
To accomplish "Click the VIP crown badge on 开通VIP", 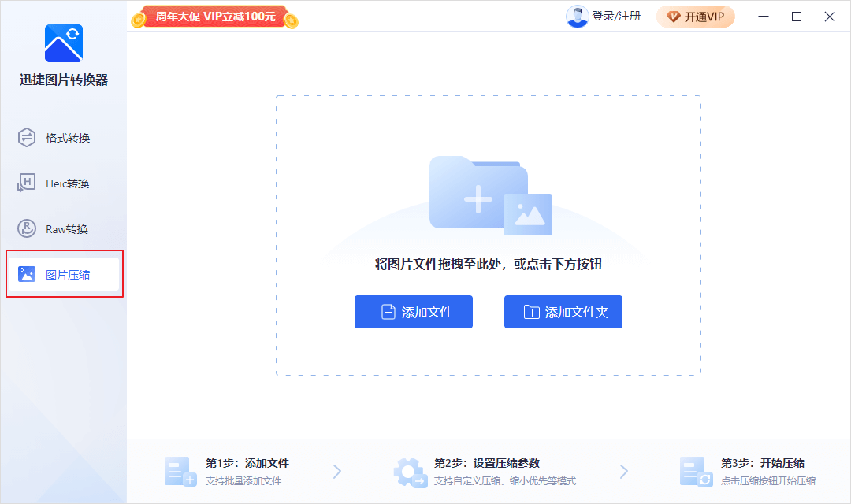I will click(672, 16).
